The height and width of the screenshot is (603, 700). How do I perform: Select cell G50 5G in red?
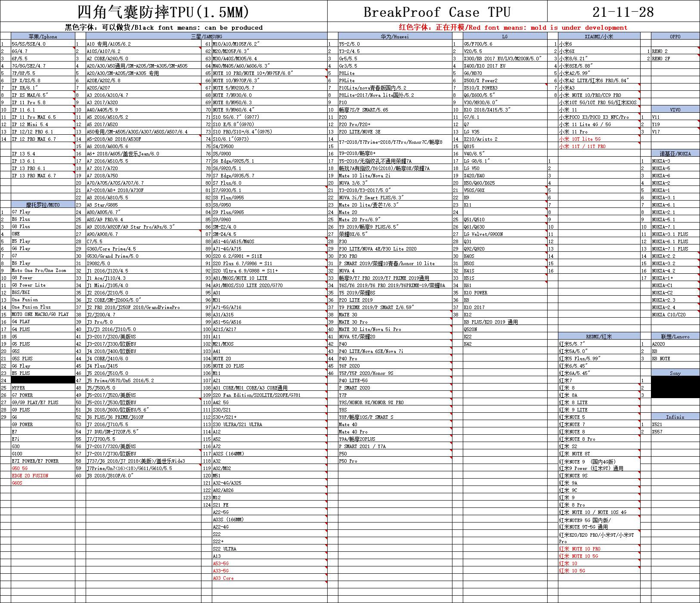(x=43, y=468)
